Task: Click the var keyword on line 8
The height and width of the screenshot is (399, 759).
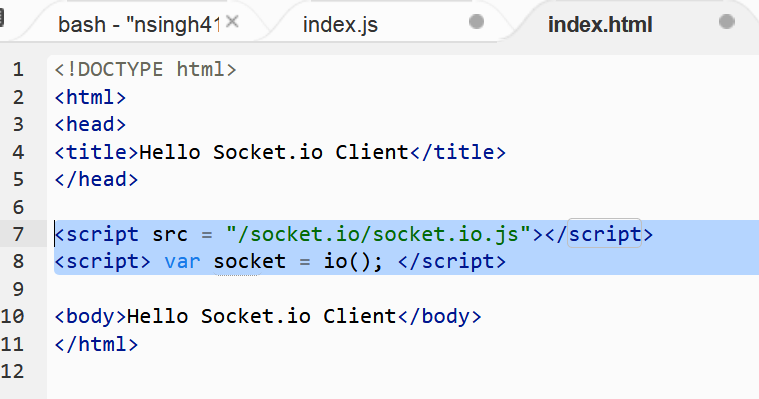Action: pyautogui.click(x=182, y=261)
